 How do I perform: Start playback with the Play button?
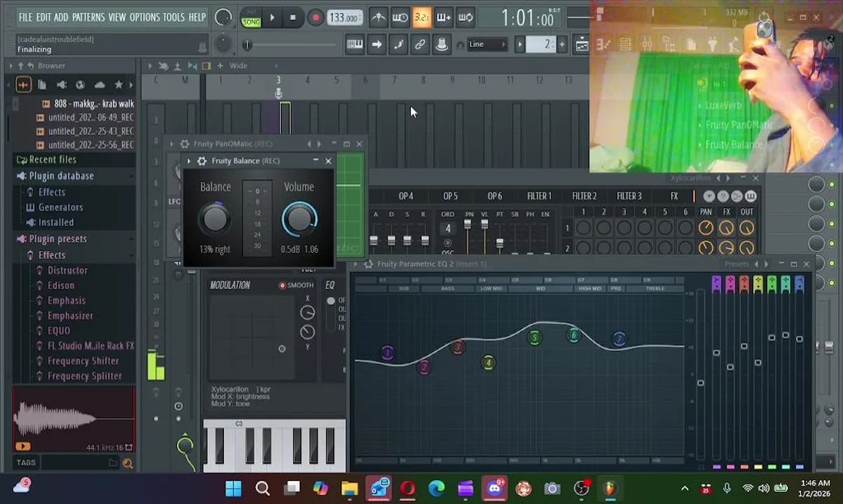272,17
